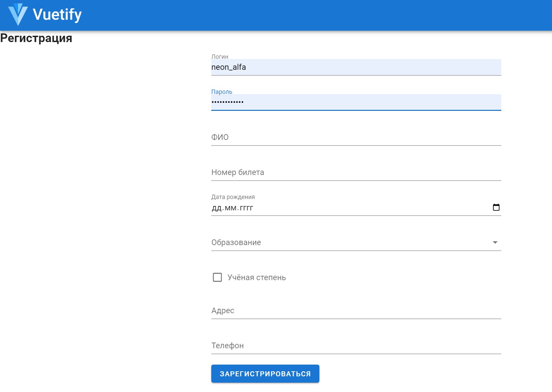Select the month (мм) segment of birth date
Image resolution: width=552 pixels, height=392 pixels.
(x=231, y=208)
